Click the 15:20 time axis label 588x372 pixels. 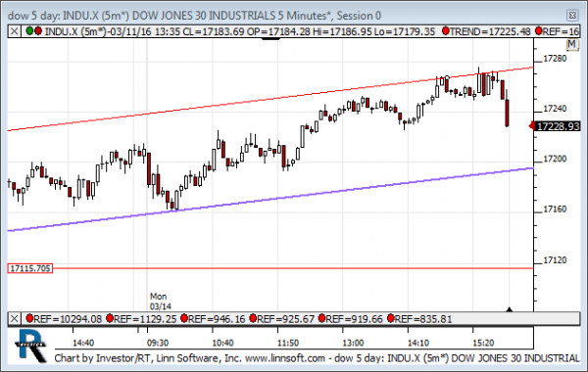[x=483, y=343]
